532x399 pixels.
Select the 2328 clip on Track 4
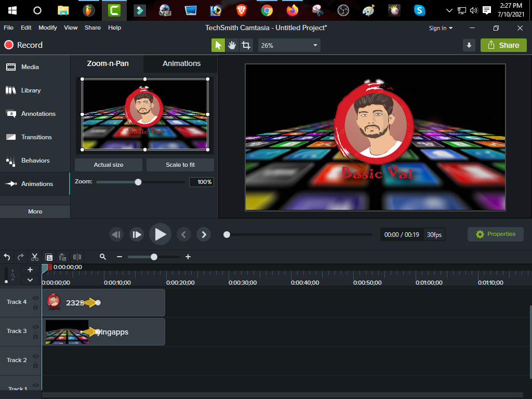103,303
